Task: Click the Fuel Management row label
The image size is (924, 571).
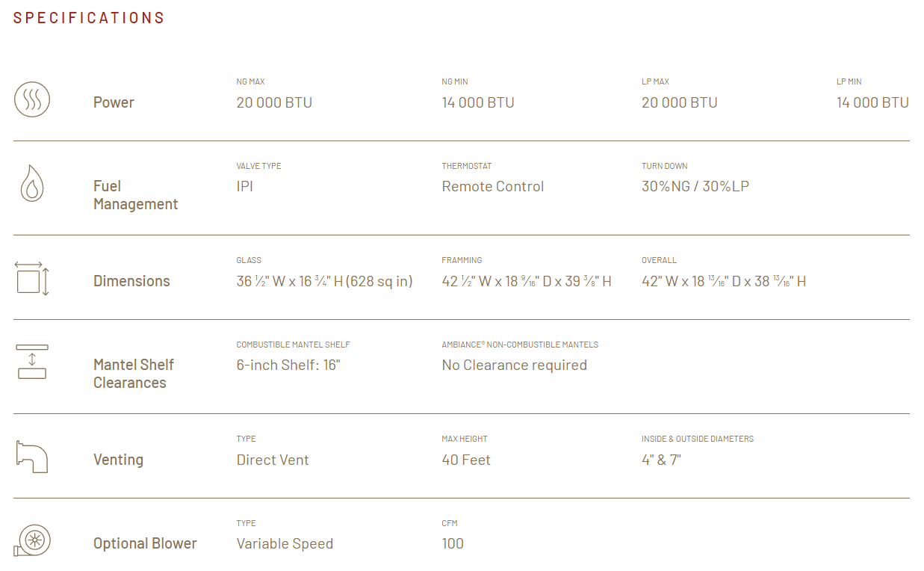Action: coord(135,195)
